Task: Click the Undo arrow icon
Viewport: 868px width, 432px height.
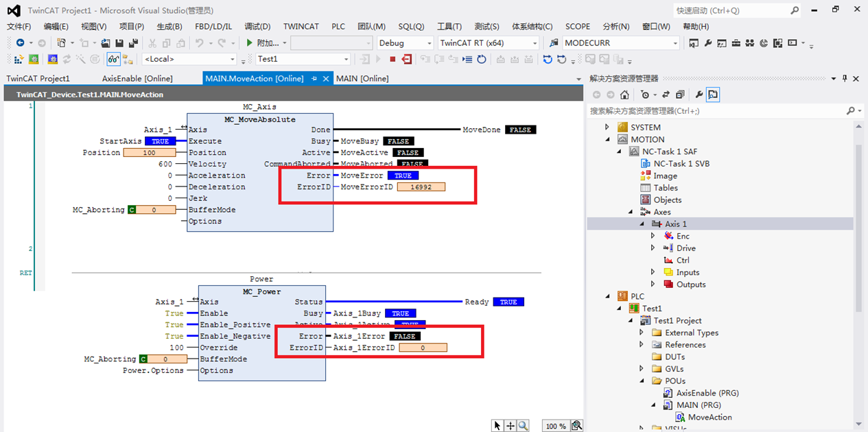Action: 199,43
